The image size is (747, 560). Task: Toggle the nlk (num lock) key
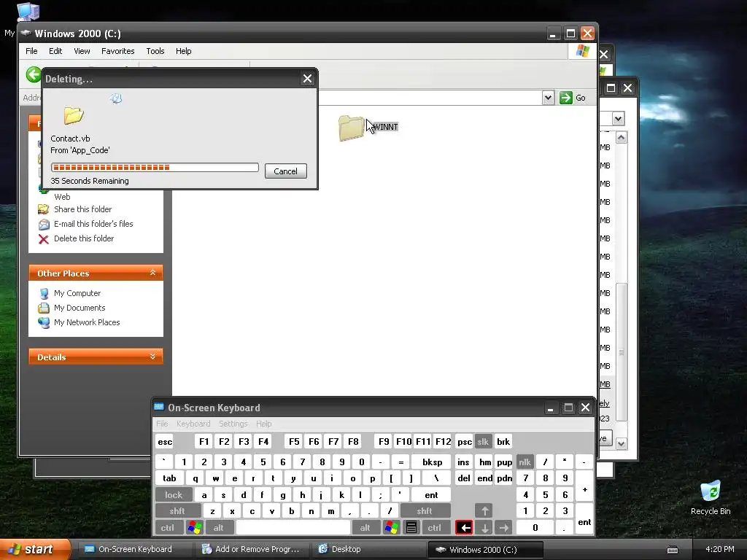click(x=525, y=462)
